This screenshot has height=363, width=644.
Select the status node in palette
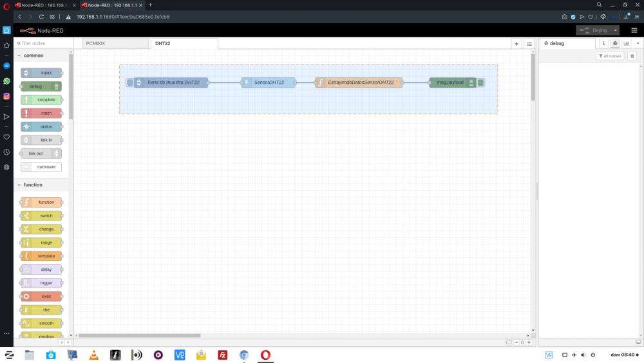tap(41, 126)
